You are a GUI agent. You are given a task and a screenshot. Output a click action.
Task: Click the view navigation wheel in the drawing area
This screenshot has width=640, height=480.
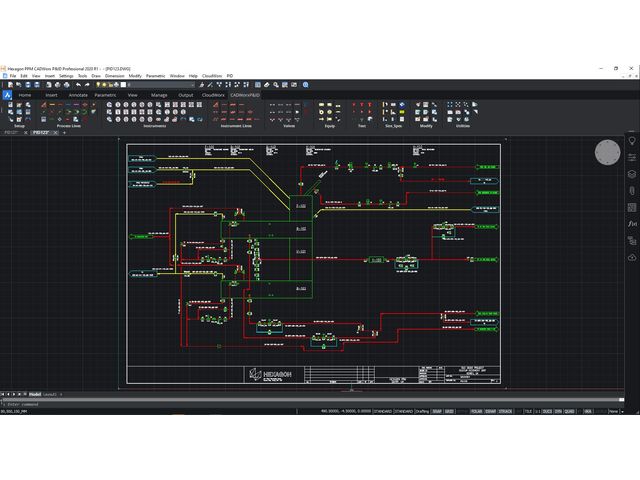[x=607, y=152]
